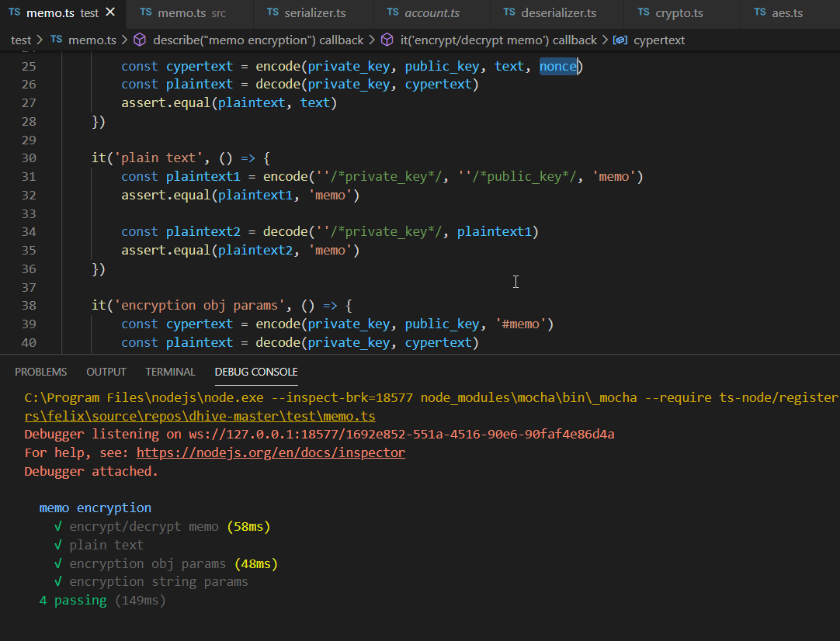The width and height of the screenshot is (840, 641).
Task: Click the TS icon on memo.ts src tab
Action: click(146, 12)
